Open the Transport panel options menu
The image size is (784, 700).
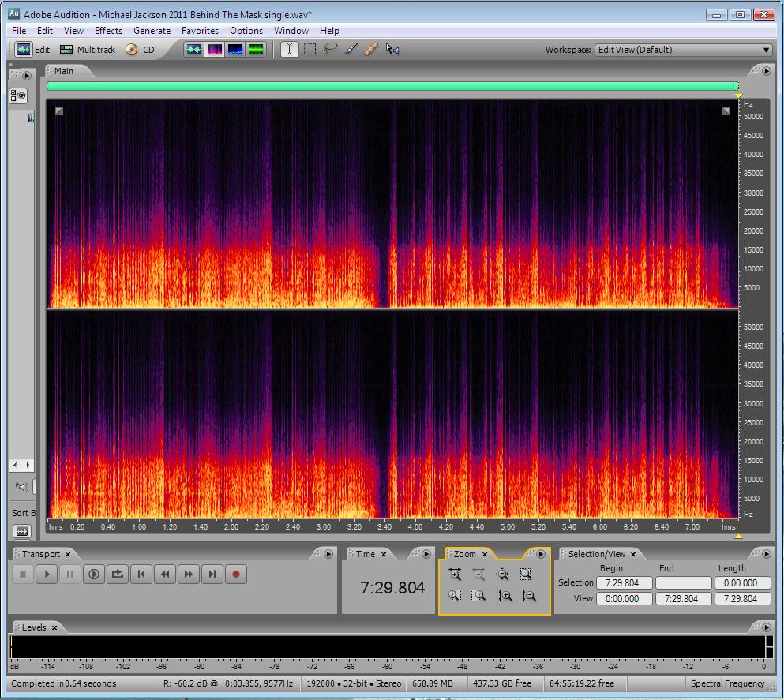coord(328,554)
